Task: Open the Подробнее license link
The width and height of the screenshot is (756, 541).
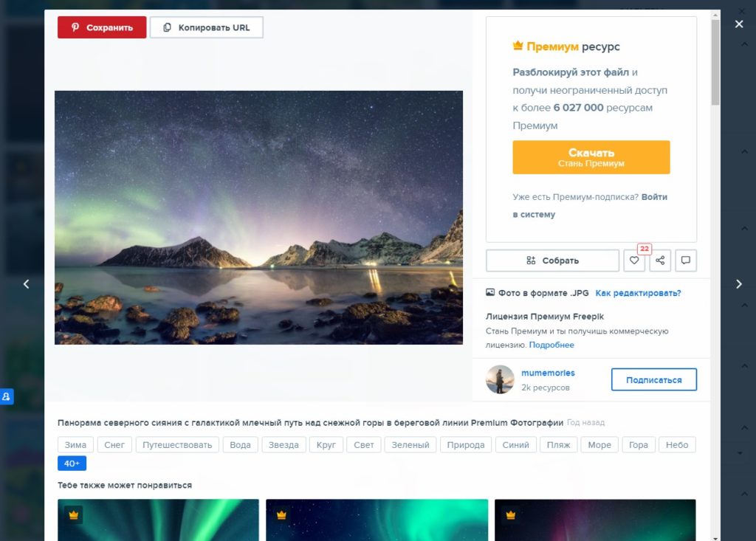Action: click(551, 345)
